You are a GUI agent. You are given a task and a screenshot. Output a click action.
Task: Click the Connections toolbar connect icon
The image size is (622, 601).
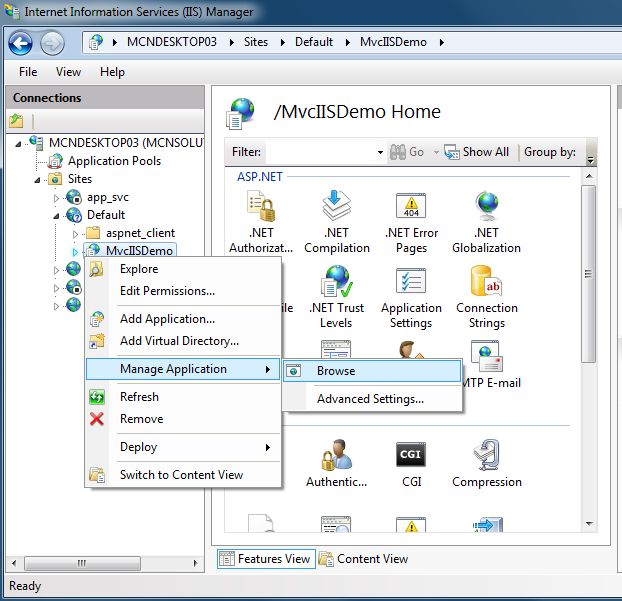pyautogui.click(x=16, y=121)
